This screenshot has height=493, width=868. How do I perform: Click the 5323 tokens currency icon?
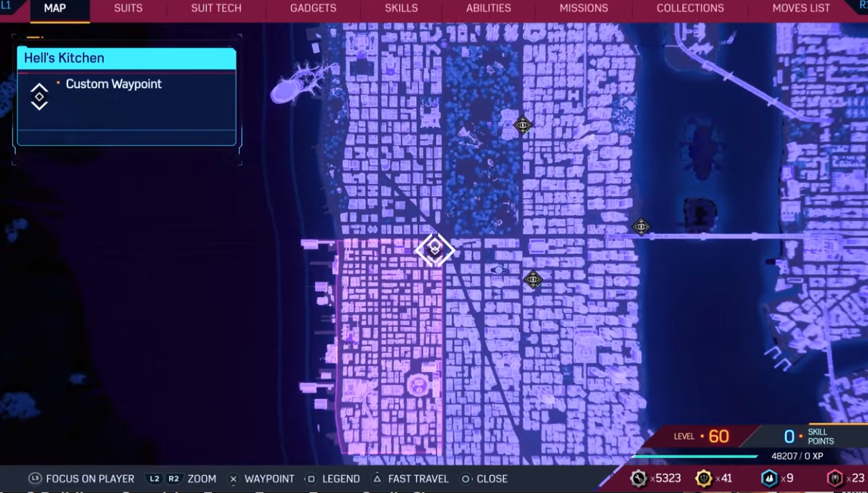point(638,478)
